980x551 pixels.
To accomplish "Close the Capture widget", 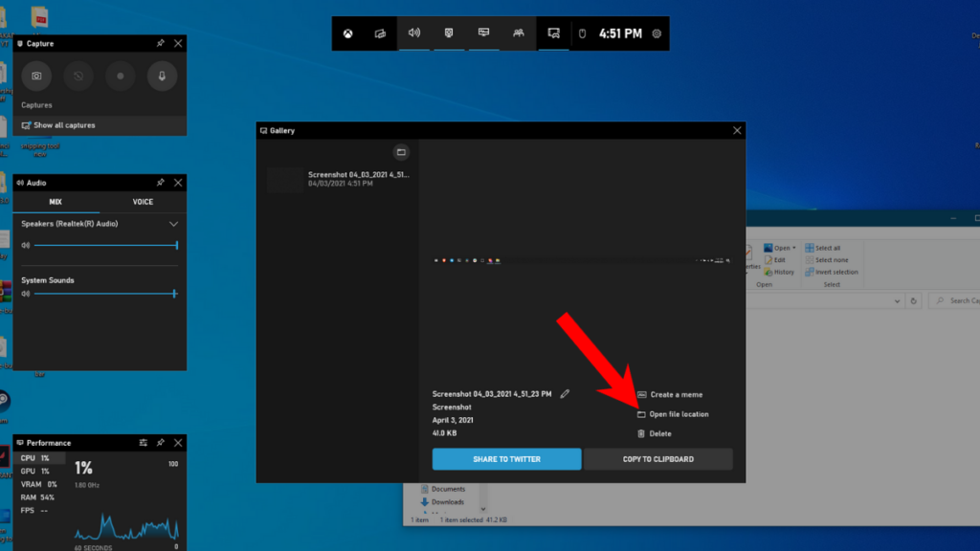I will coord(178,43).
